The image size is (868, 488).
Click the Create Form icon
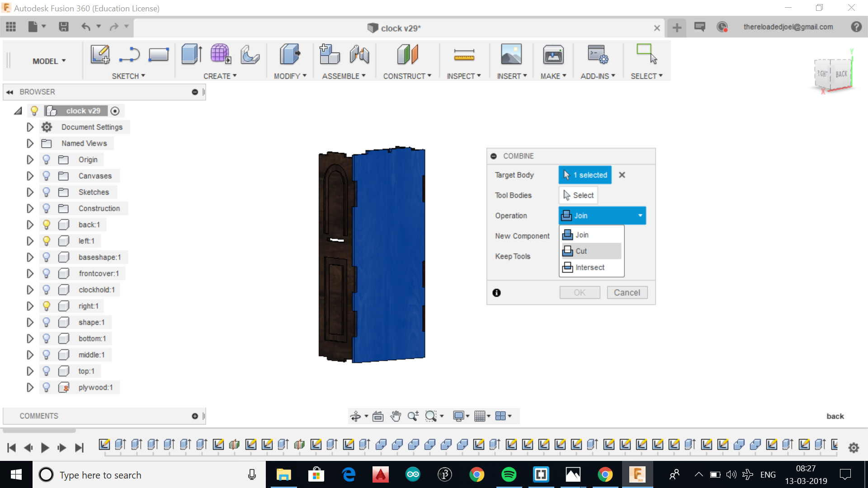(221, 54)
